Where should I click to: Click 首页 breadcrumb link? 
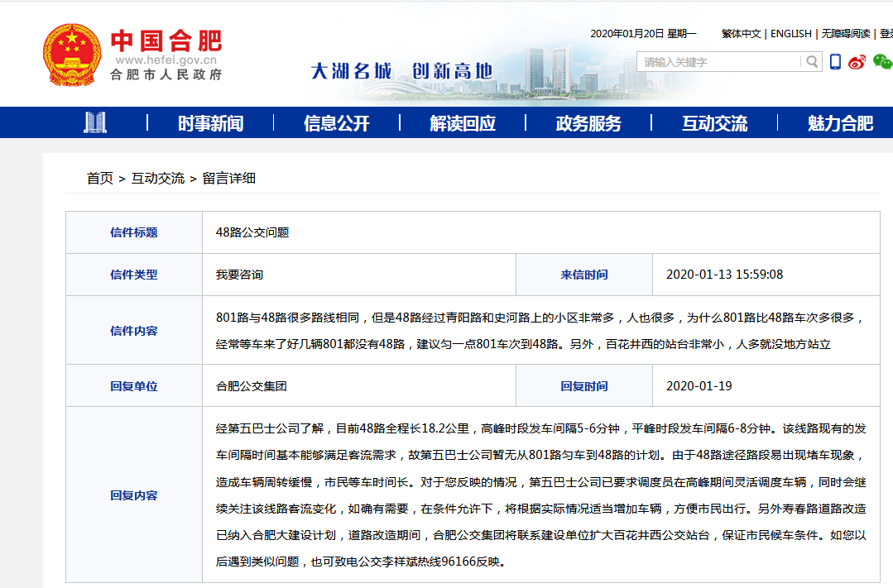99,178
